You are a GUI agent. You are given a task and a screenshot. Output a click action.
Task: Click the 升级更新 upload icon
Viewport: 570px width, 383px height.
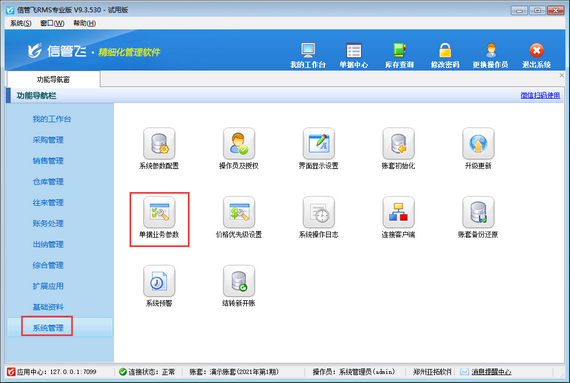pos(478,144)
